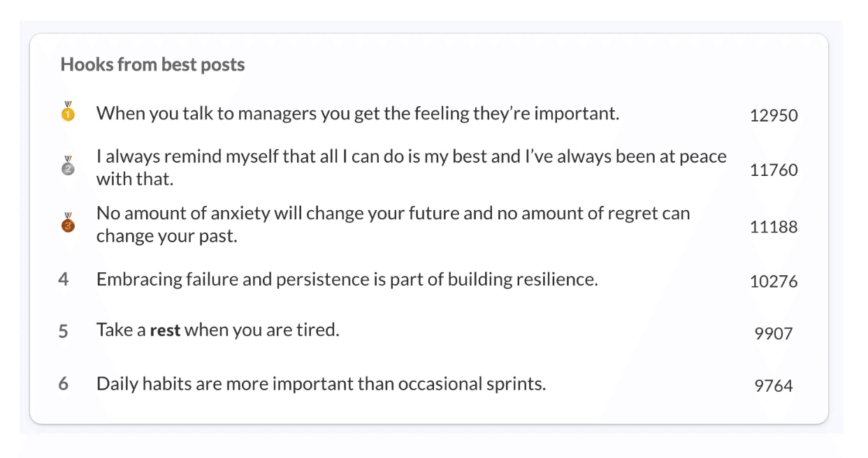Select the rank number 6
868x458 pixels.
[64, 383]
